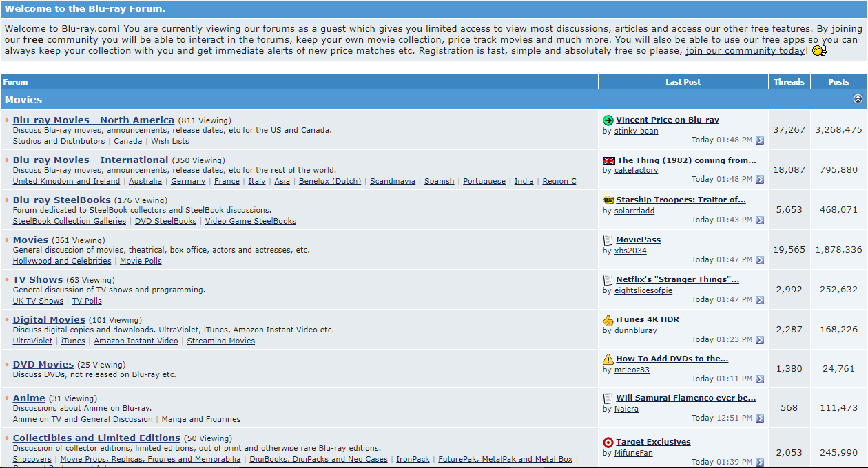Open the Movies forum link

(x=30, y=240)
